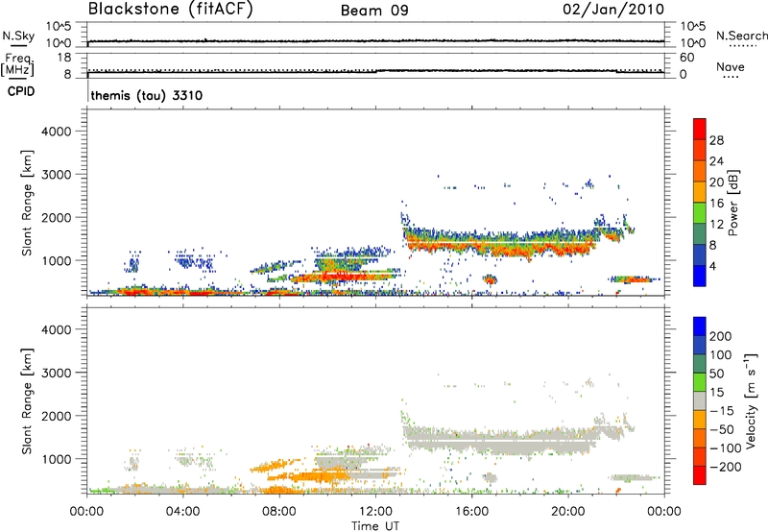Click the "3000" tick of the velocity panel

[57, 373]
